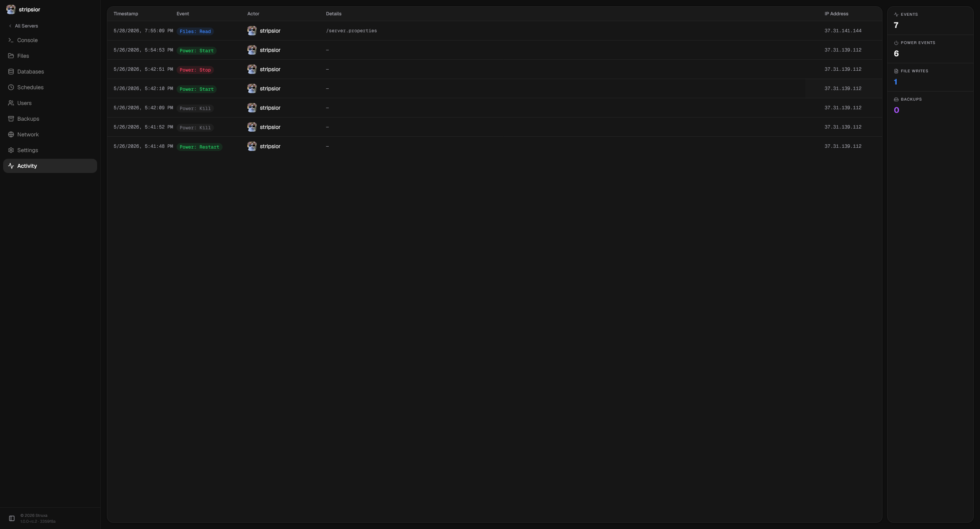Click the Timestamp column header
This screenshot has width=980, height=529.
[126, 14]
